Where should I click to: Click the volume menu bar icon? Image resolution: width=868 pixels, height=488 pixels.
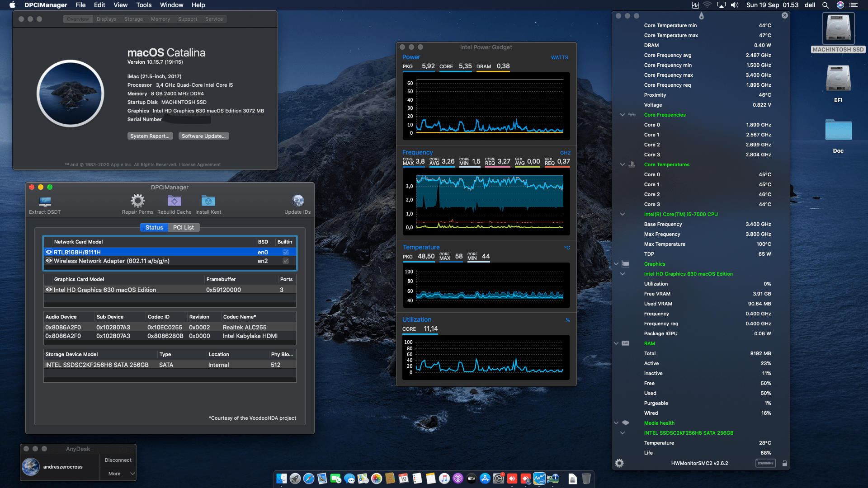click(x=735, y=5)
